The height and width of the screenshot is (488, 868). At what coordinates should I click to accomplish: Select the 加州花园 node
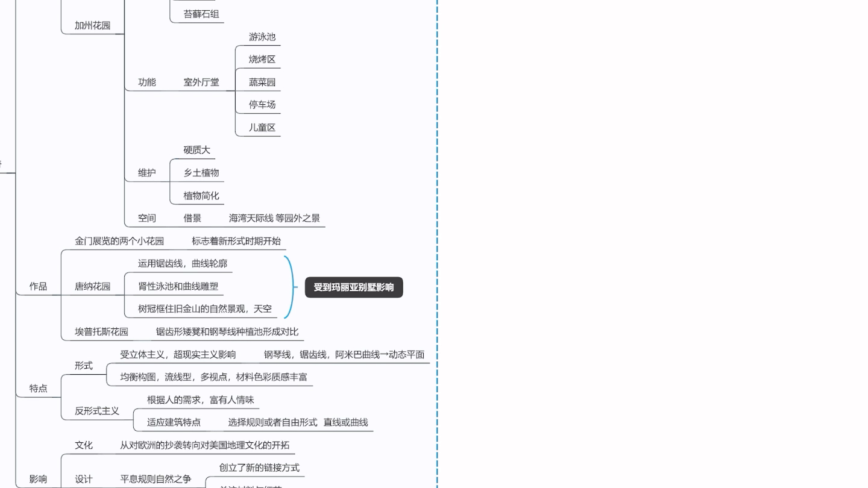click(x=92, y=25)
